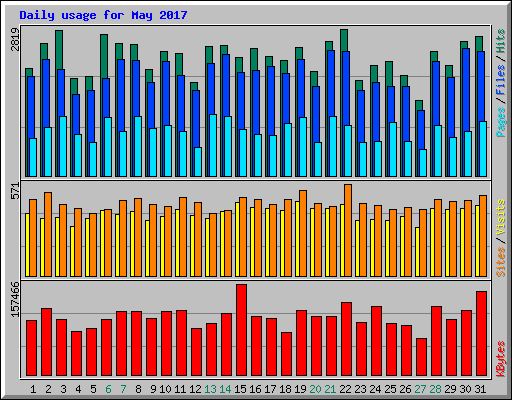
Task: Click the orange visits bar for day 2
Action: click(48, 234)
